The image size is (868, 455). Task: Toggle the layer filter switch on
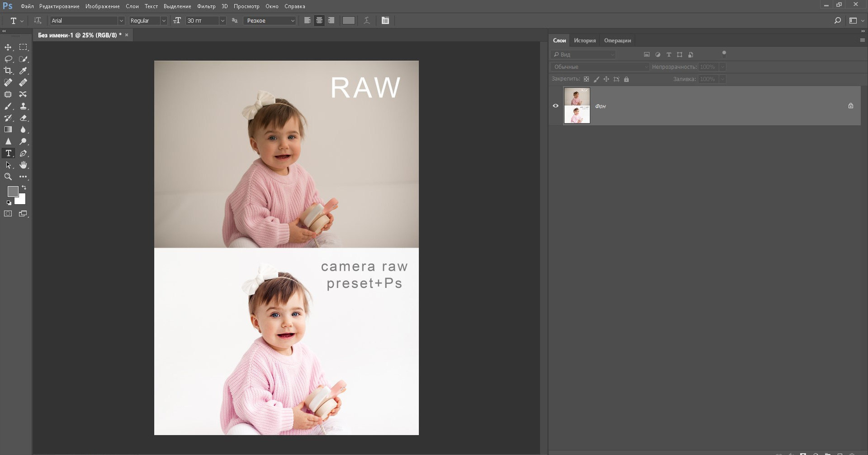[x=724, y=54]
